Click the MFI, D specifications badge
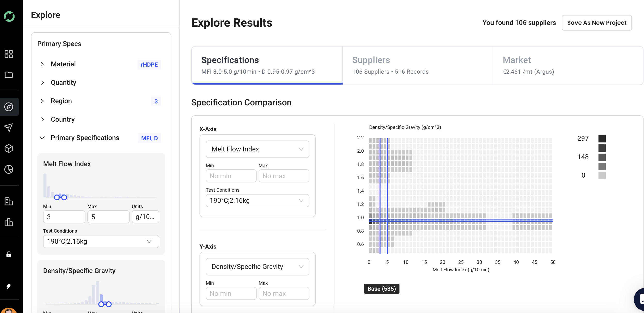 point(149,138)
